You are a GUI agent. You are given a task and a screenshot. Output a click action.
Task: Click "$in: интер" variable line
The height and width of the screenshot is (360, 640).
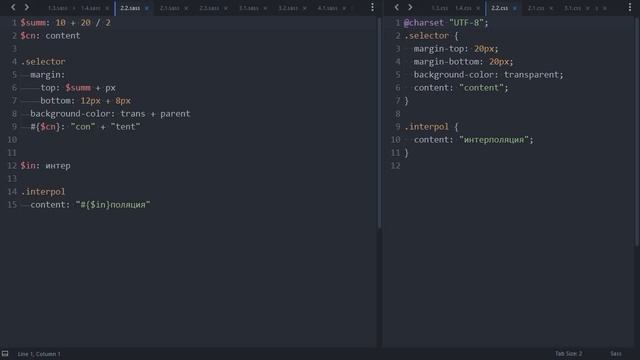(45, 166)
